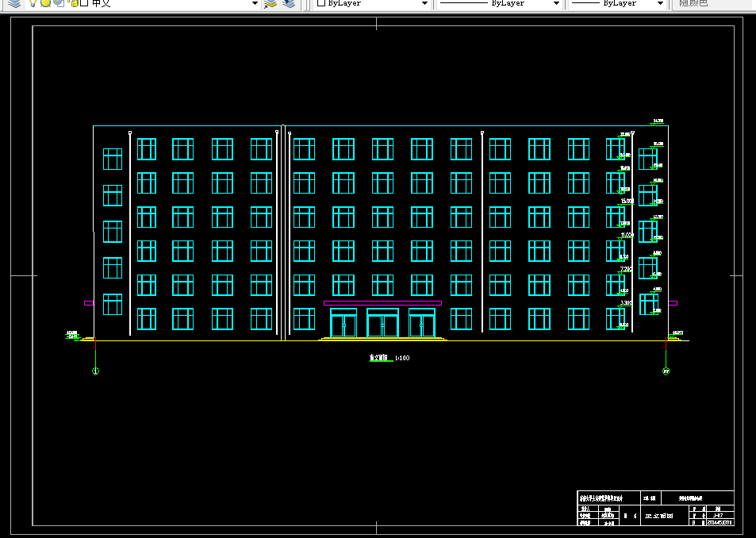756x538 pixels.
Task: Select the center entrance double door
Action: click(x=383, y=323)
